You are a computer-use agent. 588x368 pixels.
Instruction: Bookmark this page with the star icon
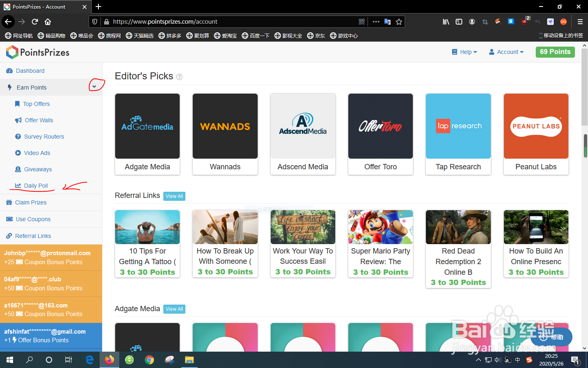399,22
